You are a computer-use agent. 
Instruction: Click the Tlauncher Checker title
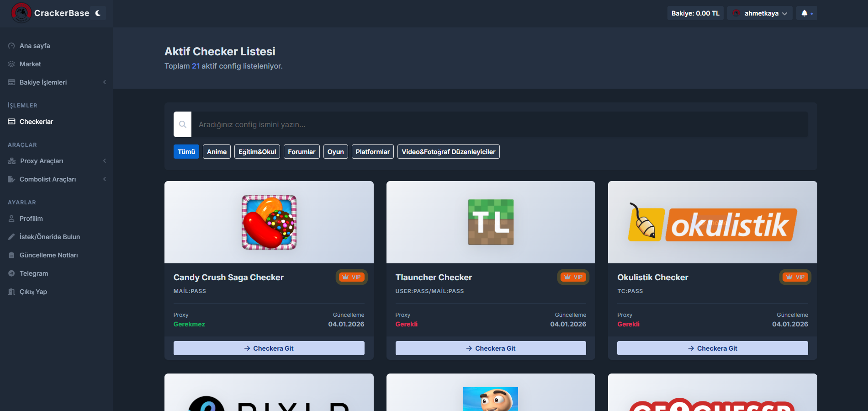[x=434, y=278]
